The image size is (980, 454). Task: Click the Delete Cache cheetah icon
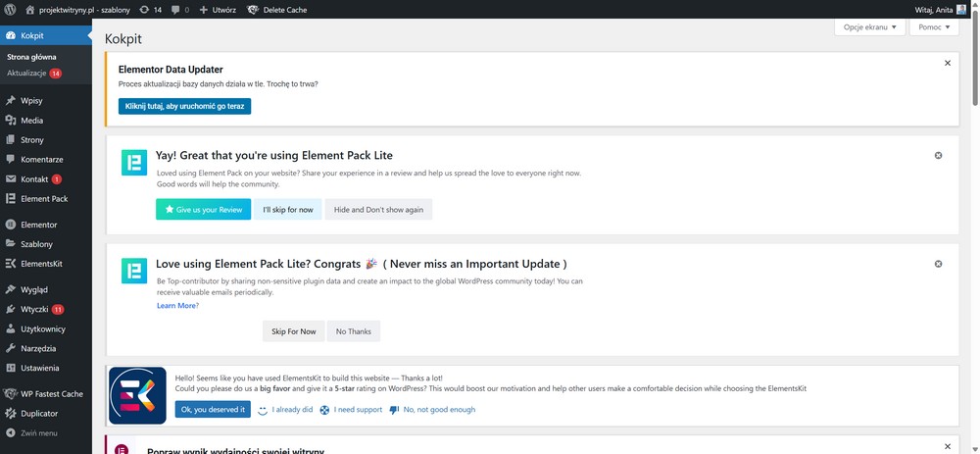click(x=253, y=10)
